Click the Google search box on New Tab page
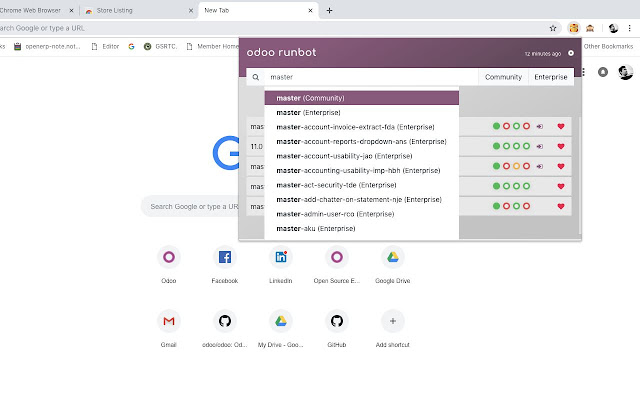This screenshot has height=400, width=640. (x=190, y=207)
